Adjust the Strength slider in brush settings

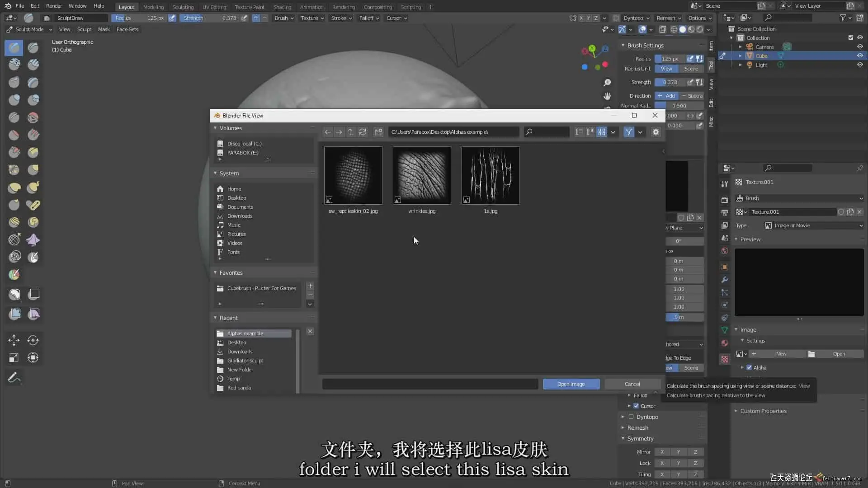pyautogui.click(x=670, y=82)
